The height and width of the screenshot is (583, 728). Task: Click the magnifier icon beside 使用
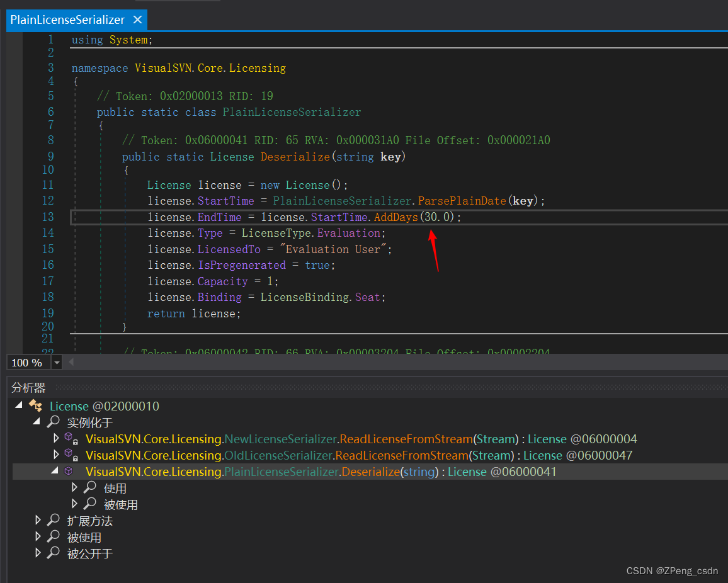tap(89, 487)
